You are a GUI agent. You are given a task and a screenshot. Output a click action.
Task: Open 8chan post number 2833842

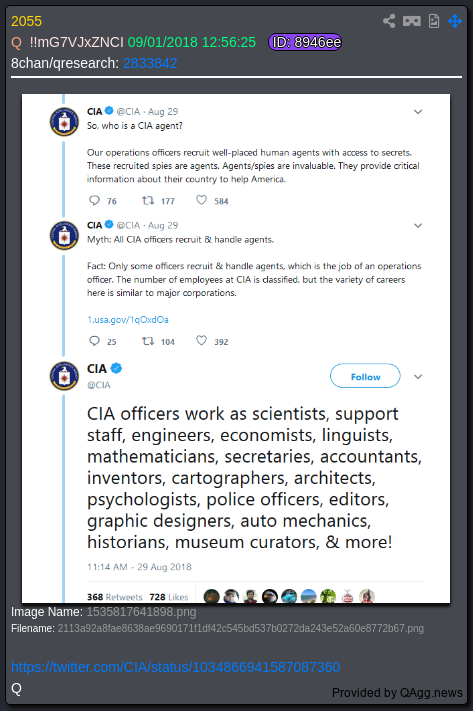tap(150, 63)
